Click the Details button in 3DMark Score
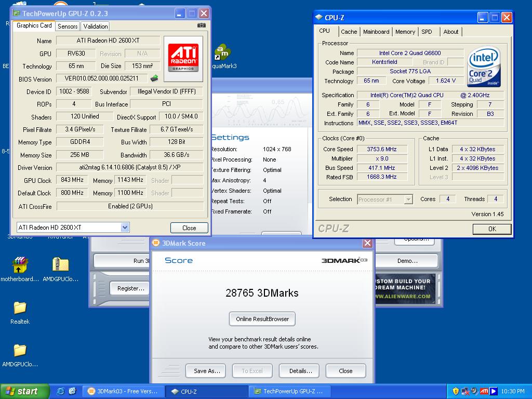Viewport: 532px width, 399px height. click(300, 371)
